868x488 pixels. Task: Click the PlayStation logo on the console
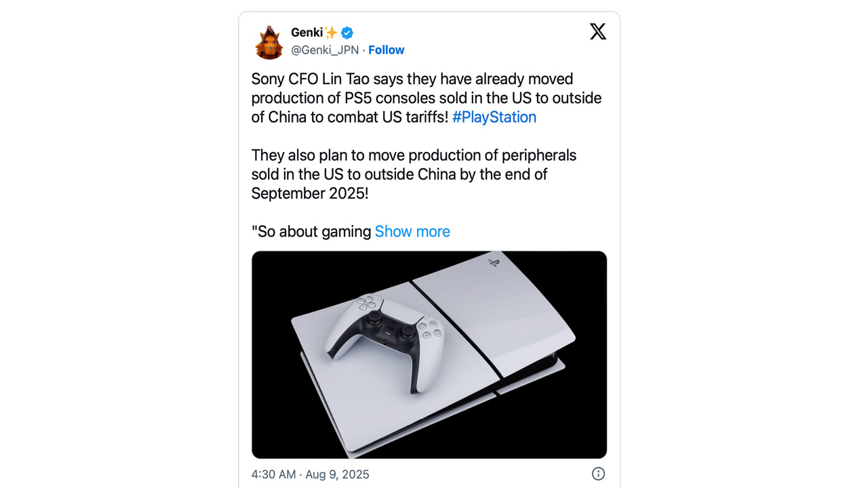tap(493, 262)
